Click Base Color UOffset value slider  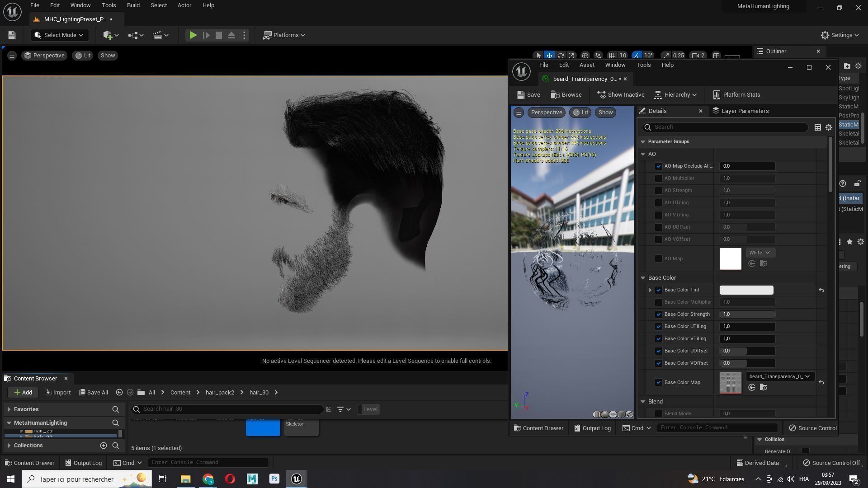tap(747, 351)
